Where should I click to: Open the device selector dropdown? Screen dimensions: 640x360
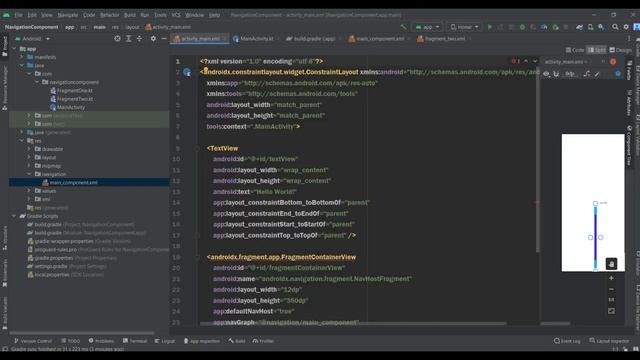click(464, 27)
